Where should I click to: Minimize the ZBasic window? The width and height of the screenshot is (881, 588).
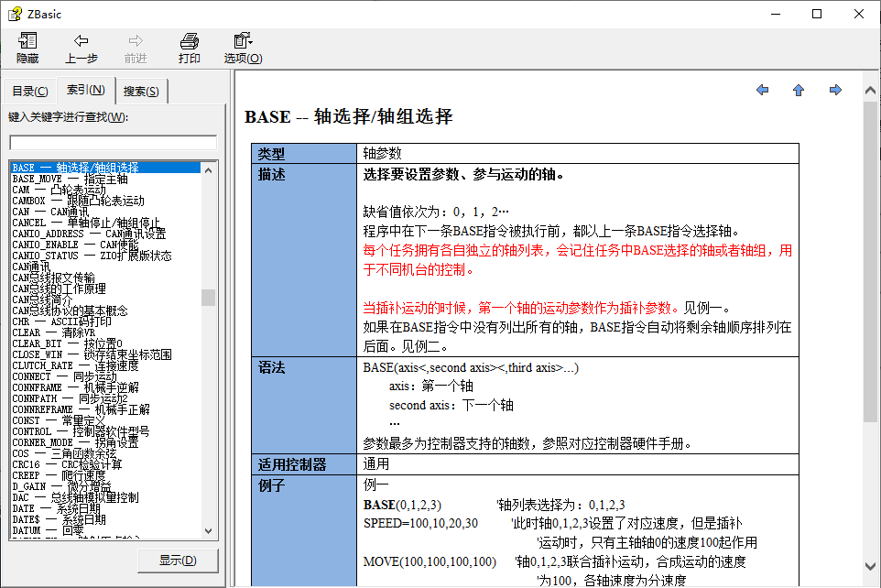point(776,14)
